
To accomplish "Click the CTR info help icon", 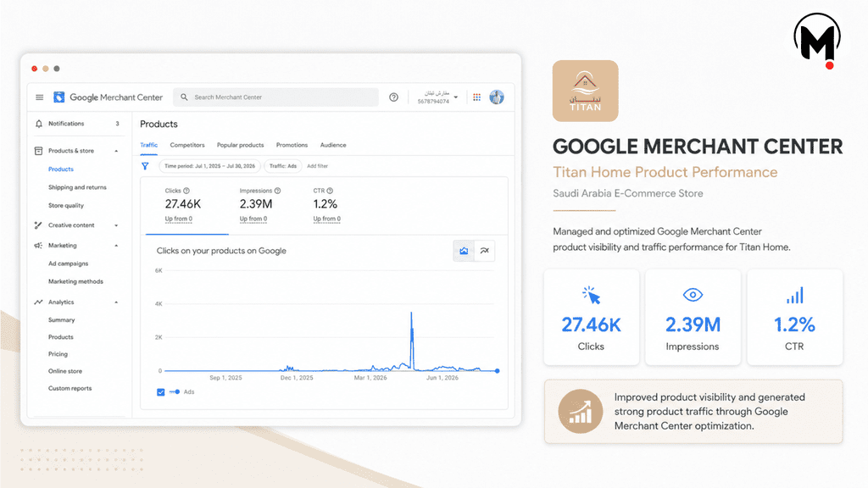I will pyautogui.click(x=330, y=191).
